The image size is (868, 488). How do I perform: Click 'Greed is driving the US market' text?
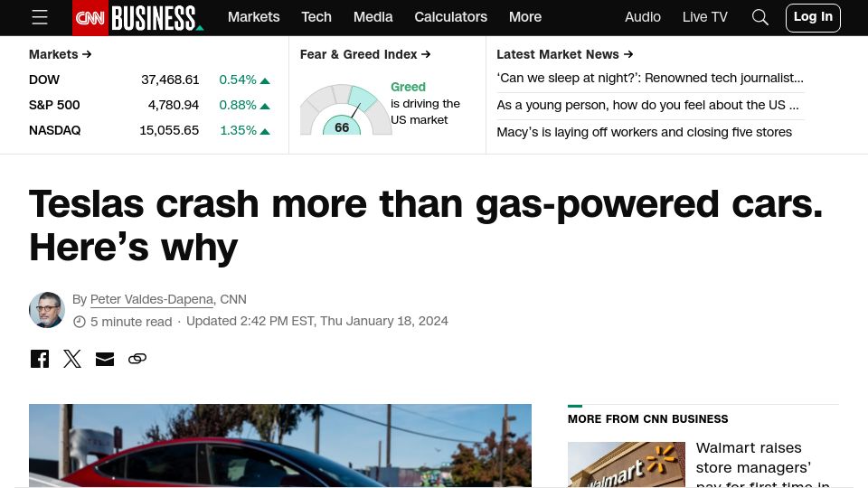tap(425, 103)
